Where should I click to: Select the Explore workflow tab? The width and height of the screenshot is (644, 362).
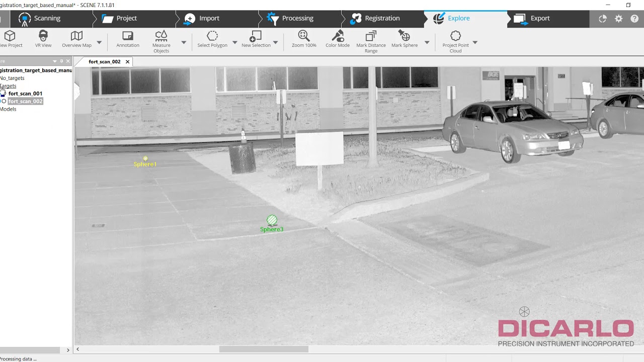tap(465, 19)
